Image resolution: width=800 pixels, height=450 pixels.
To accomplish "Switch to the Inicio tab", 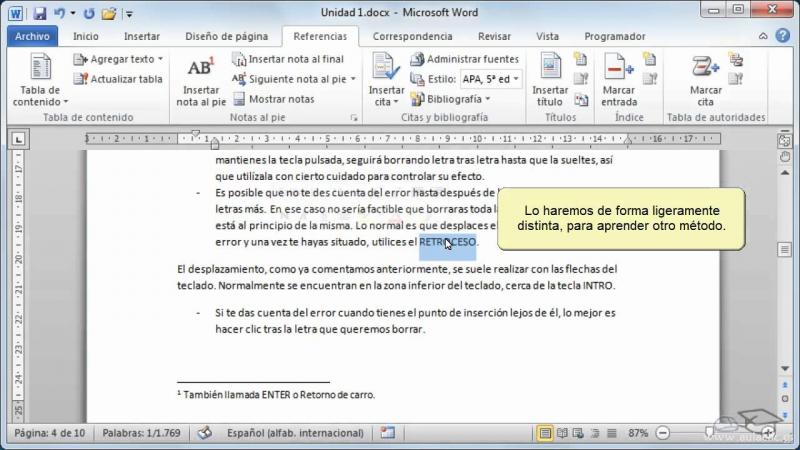I will coord(86,36).
